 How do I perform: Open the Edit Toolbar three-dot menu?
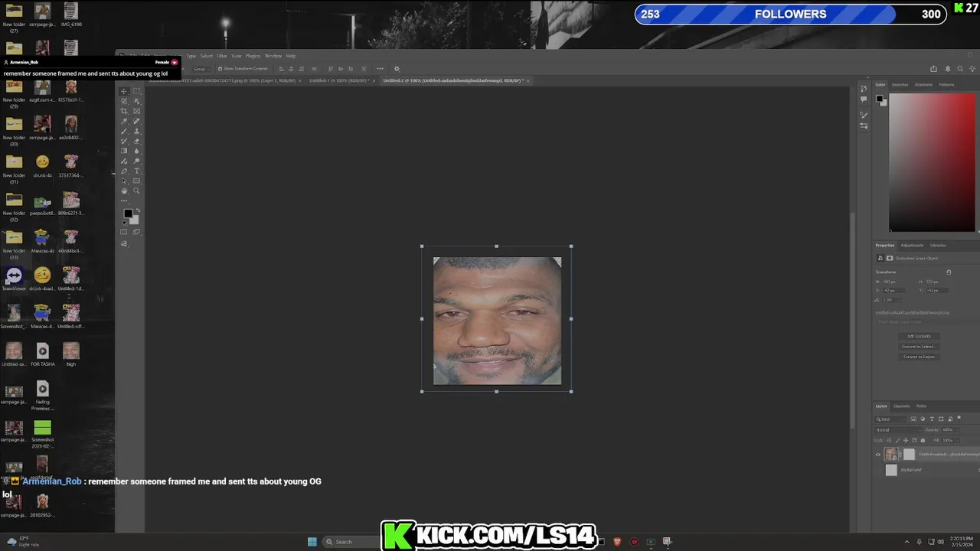click(124, 201)
